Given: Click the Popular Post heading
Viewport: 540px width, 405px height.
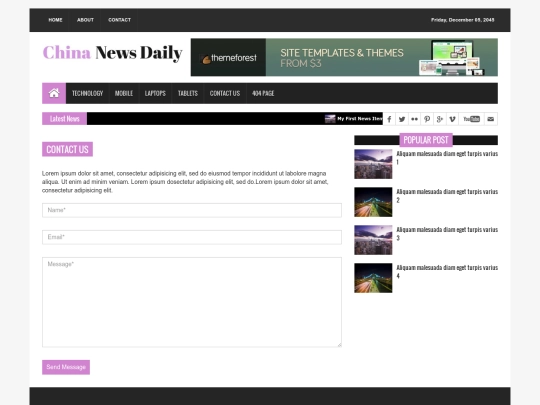Looking at the screenshot, I should coord(426,140).
